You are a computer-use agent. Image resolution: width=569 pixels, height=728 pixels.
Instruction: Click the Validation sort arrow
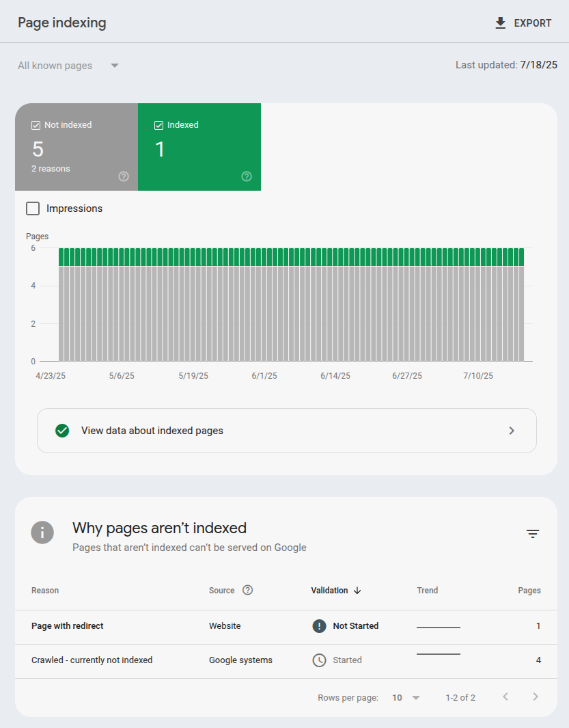(x=357, y=591)
